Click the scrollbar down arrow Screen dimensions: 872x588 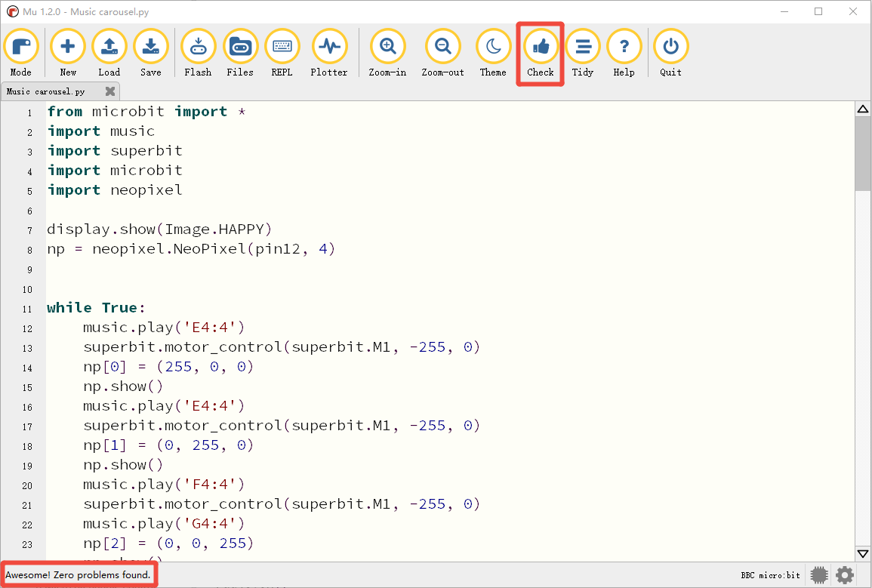pyautogui.click(x=863, y=553)
